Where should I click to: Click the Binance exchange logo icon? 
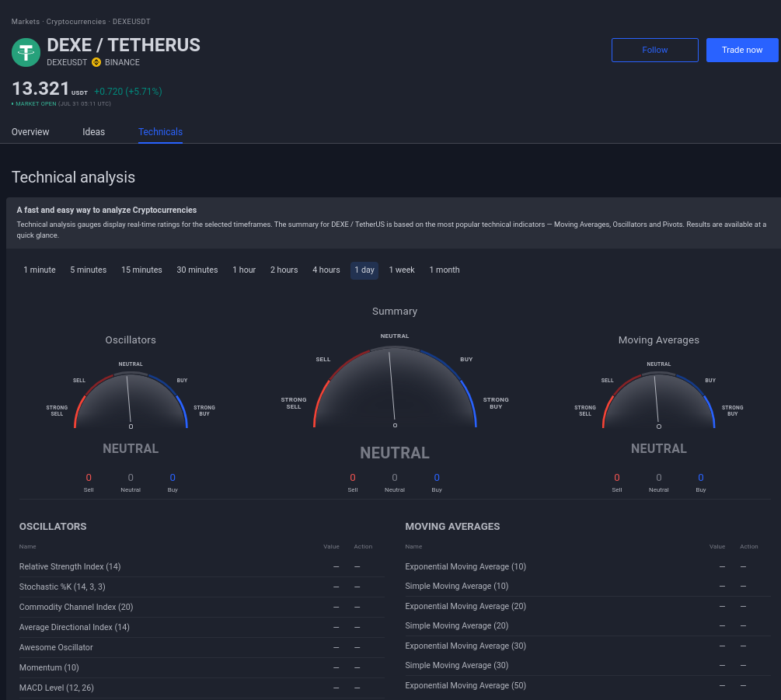(x=96, y=62)
